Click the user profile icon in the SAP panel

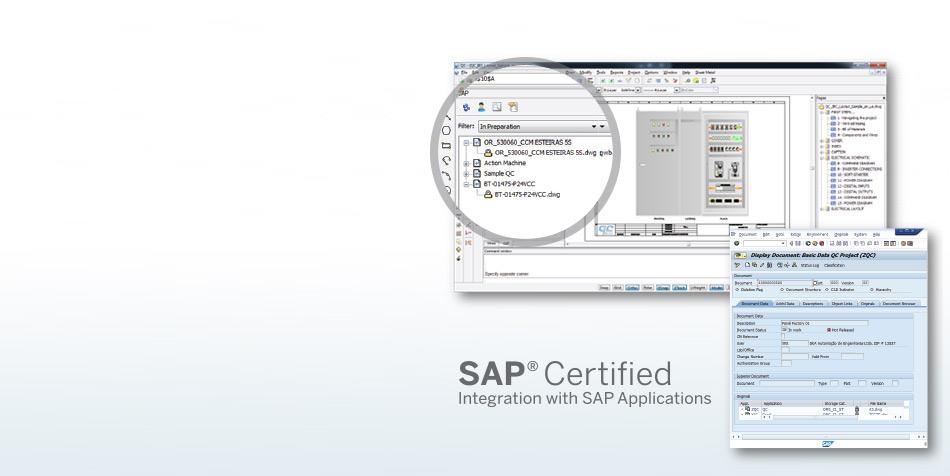click(482, 107)
